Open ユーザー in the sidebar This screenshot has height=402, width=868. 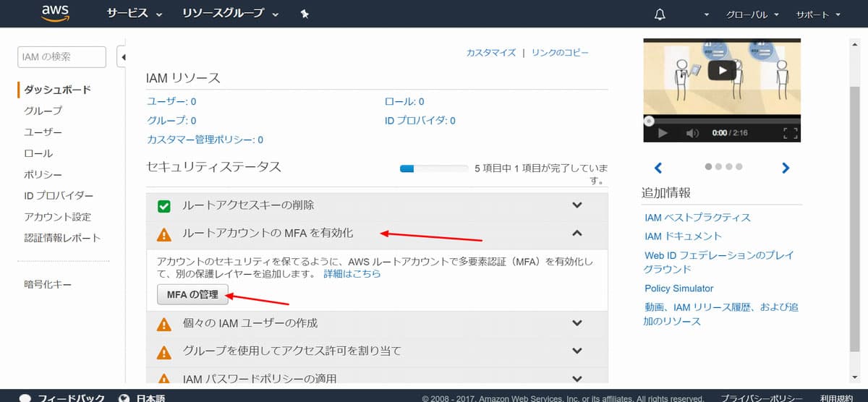click(x=43, y=132)
